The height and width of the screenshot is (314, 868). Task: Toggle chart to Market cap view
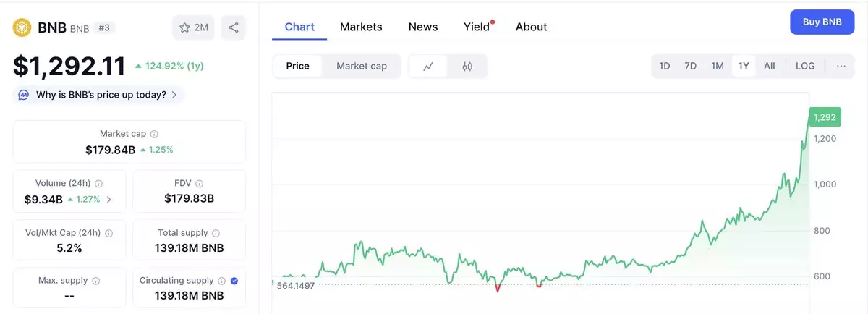click(x=362, y=66)
